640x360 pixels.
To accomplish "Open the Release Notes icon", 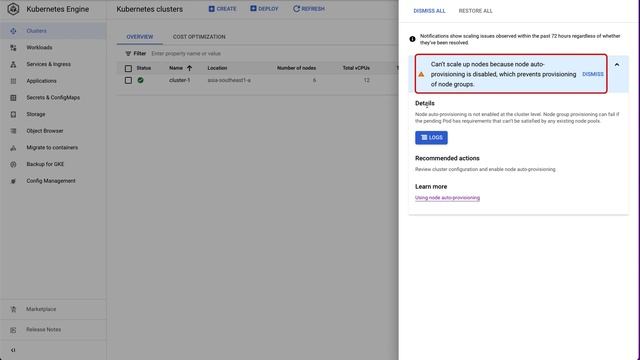I will coord(13,330).
